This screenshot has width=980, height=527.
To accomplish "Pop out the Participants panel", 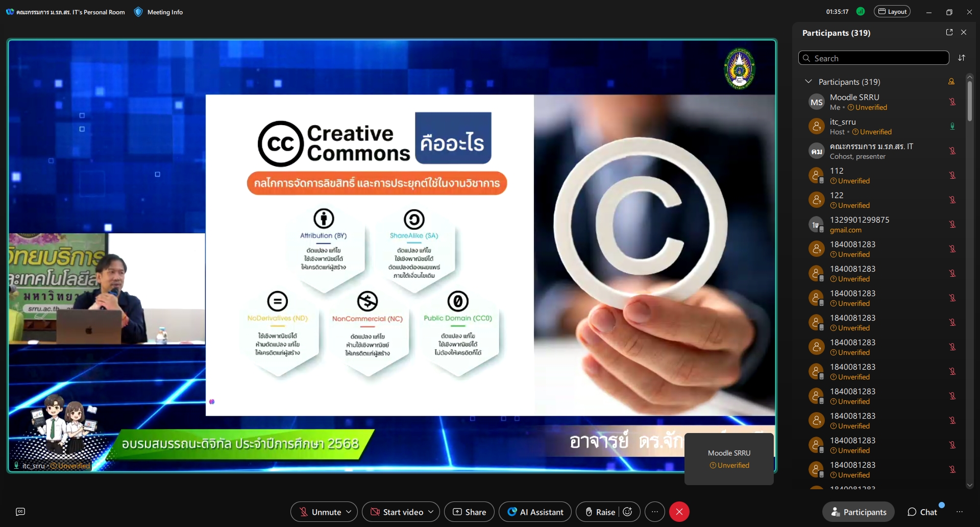I will point(949,32).
